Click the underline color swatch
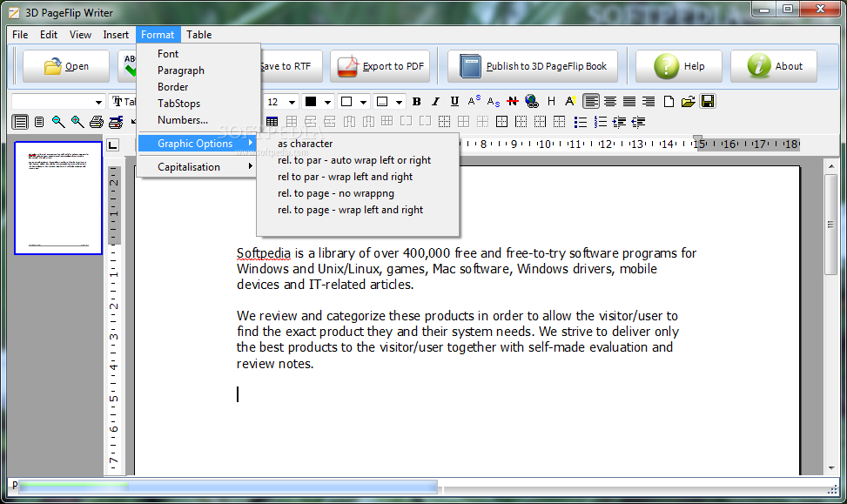Screen dimensions: 847x504 382,102
